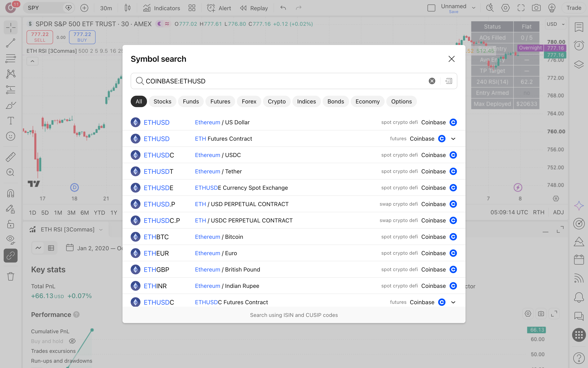Remove drawings using the trash icon
This screenshot has height=368, width=588.
[x=11, y=276]
